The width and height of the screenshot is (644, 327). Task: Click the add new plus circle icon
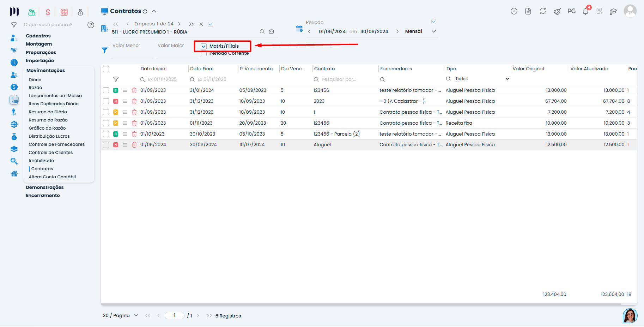pyautogui.click(x=514, y=11)
